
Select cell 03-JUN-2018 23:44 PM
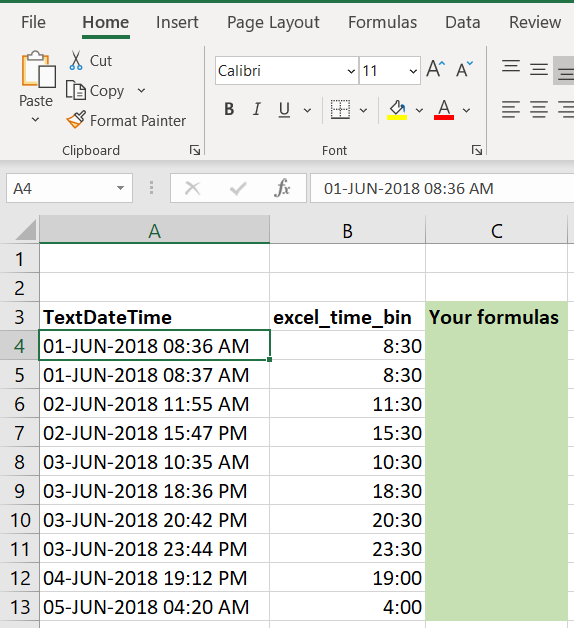coord(155,549)
